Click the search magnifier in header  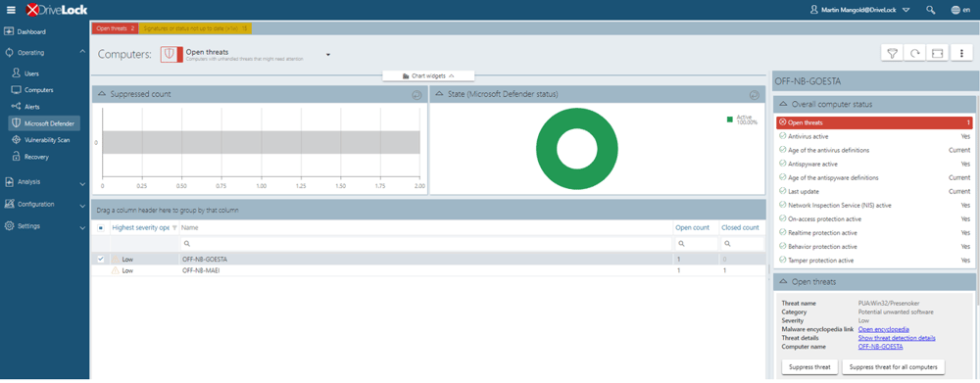[931, 10]
